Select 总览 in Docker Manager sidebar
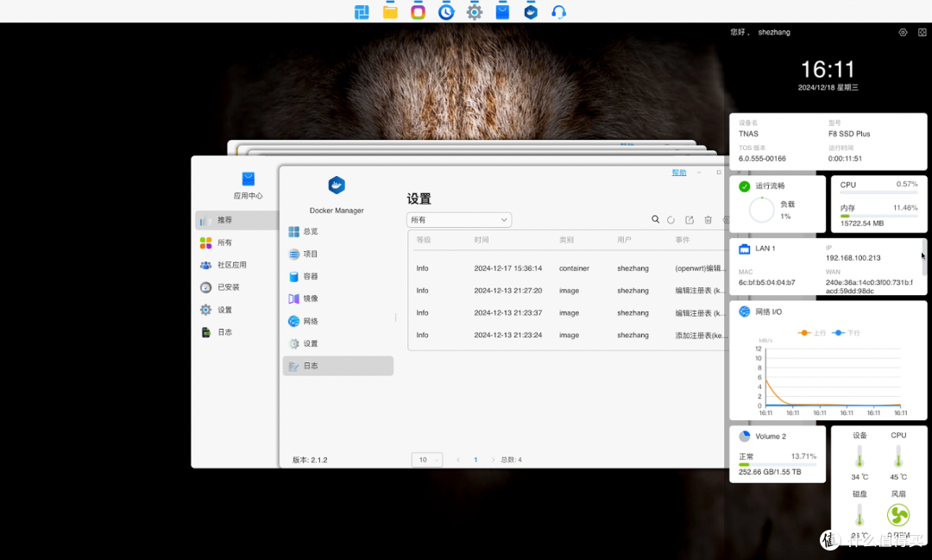Image resolution: width=932 pixels, height=560 pixels. coord(337,231)
